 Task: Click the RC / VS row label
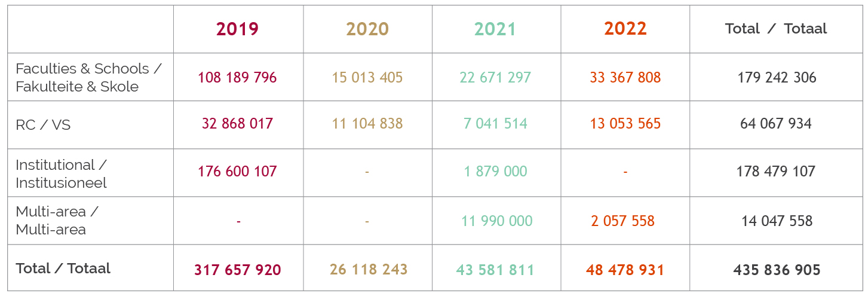click(43, 126)
